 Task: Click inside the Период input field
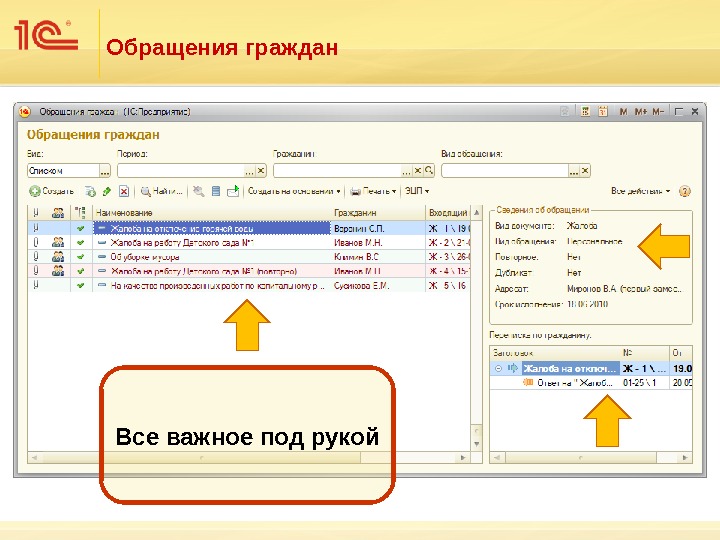pyautogui.click(x=180, y=171)
